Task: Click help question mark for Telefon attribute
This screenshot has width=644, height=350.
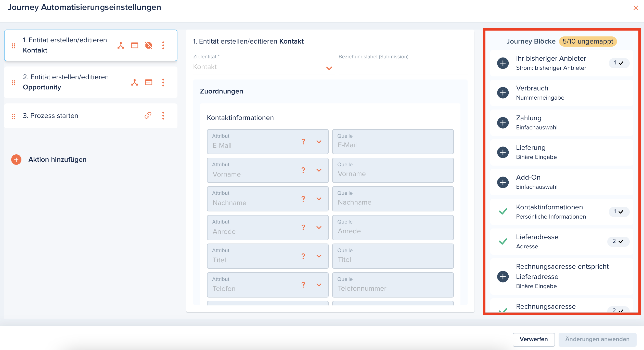Action: click(x=303, y=285)
